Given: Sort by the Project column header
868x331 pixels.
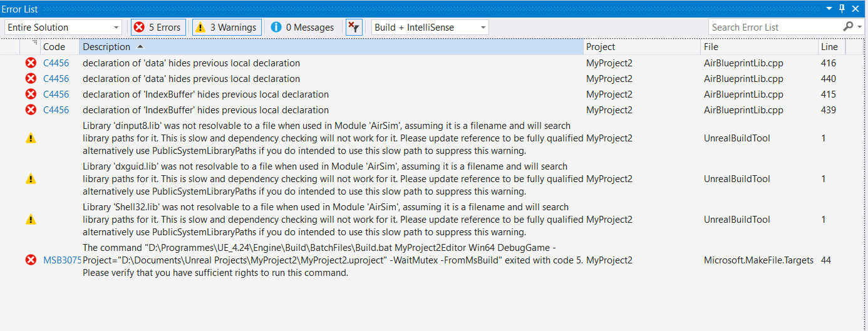Looking at the screenshot, I should click(x=642, y=47).
